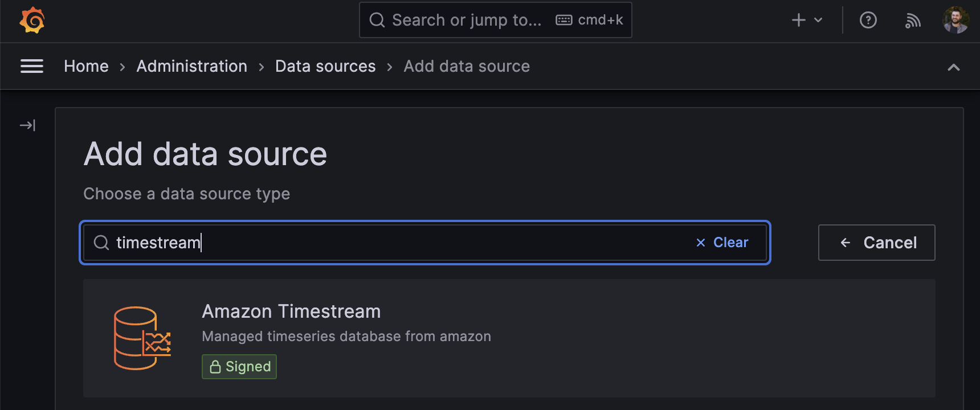This screenshot has width=980, height=410.
Task: Open the help question mark icon
Action: [868, 20]
